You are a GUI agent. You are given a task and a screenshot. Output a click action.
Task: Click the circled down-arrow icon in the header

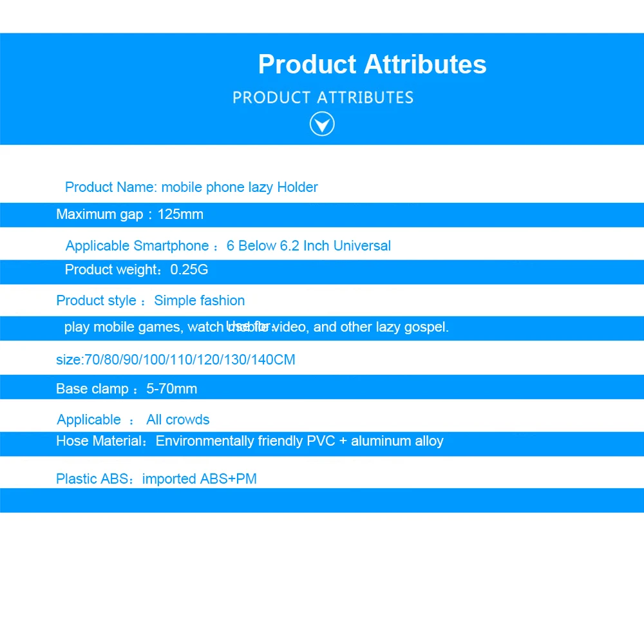(322, 124)
